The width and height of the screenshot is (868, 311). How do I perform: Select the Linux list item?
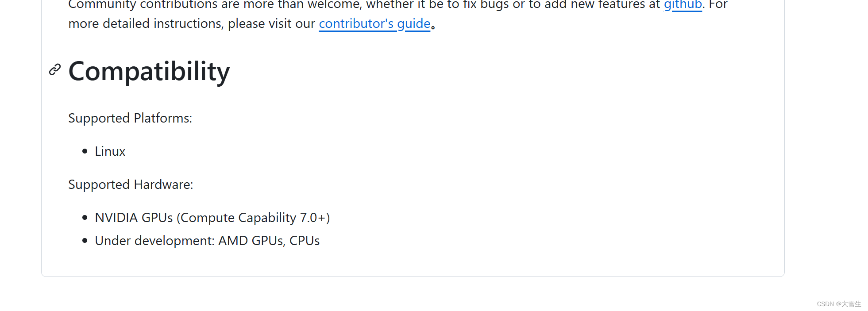[110, 151]
